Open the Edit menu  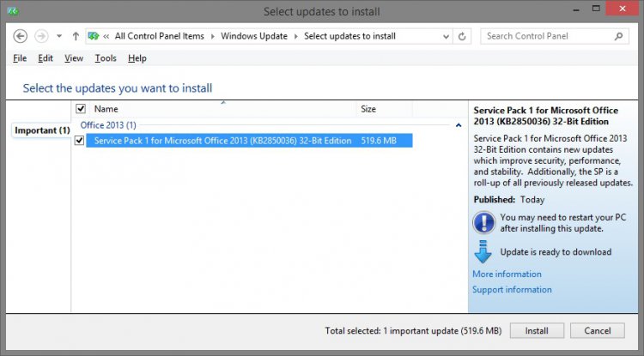tap(46, 58)
